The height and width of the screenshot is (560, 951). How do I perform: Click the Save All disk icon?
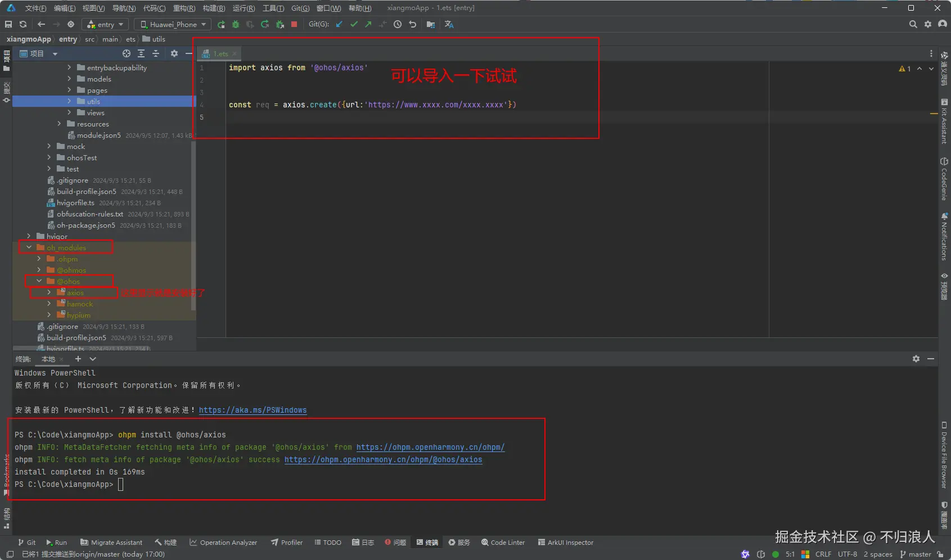tap(8, 24)
